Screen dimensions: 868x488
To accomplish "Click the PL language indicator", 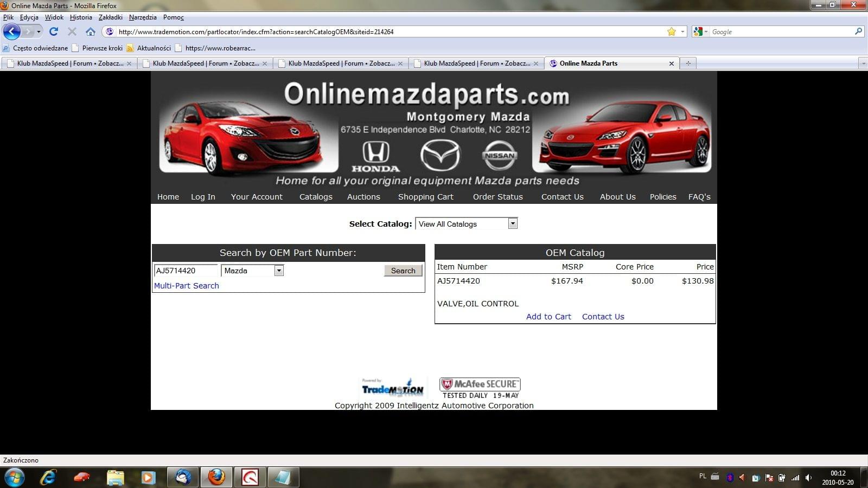I will [703, 476].
